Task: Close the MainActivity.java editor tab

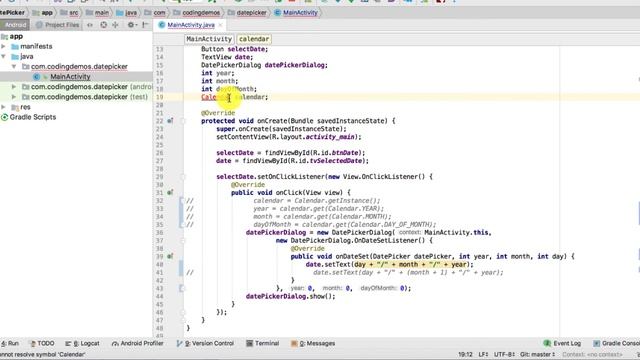Action: (220, 25)
